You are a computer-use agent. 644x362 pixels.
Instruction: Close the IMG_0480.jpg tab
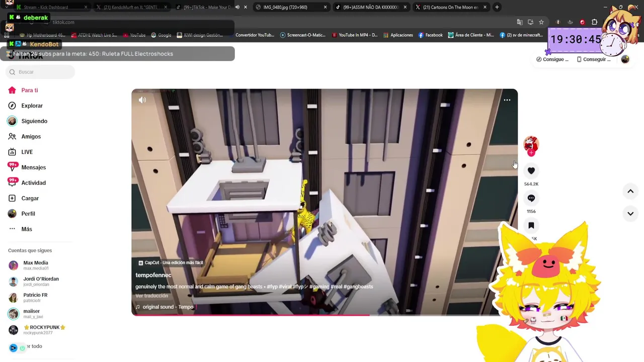click(x=325, y=7)
